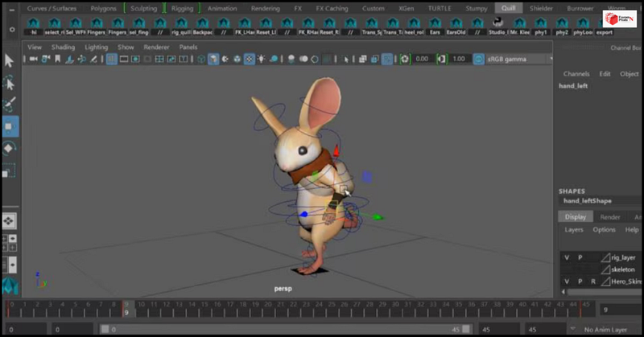Viewport: 644px width, 337px height.
Task: Run the export shelf script
Action: [x=605, y=27]
